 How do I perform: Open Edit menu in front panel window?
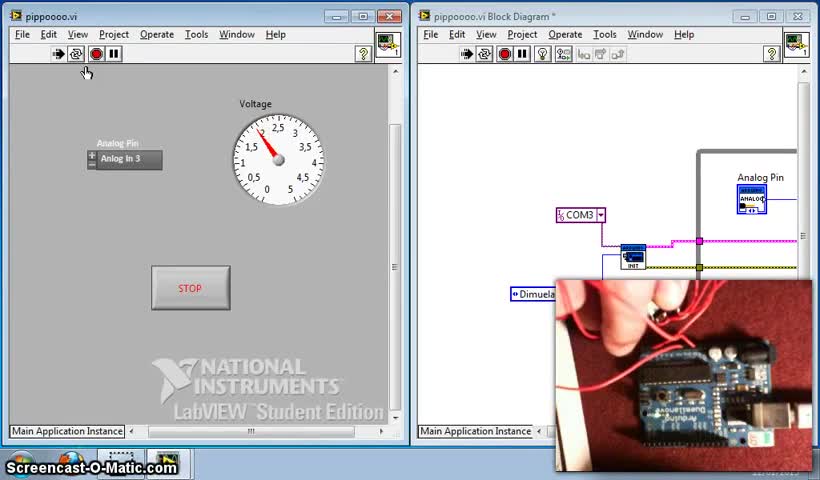pos(48,35)
